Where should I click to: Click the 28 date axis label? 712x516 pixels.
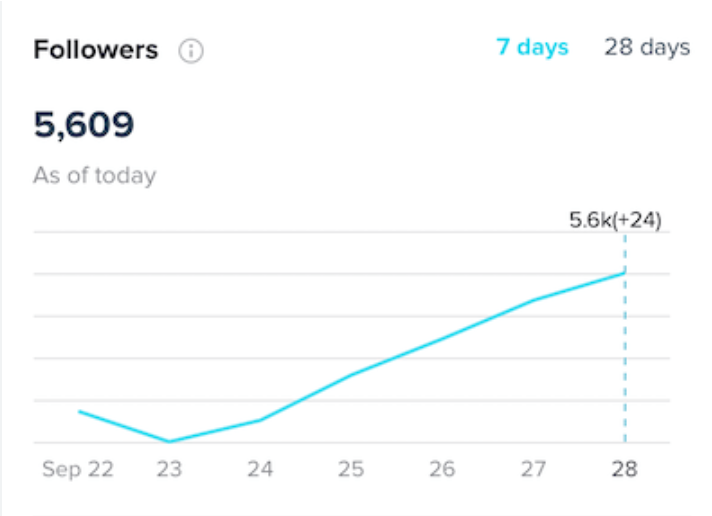pos(625,469)
